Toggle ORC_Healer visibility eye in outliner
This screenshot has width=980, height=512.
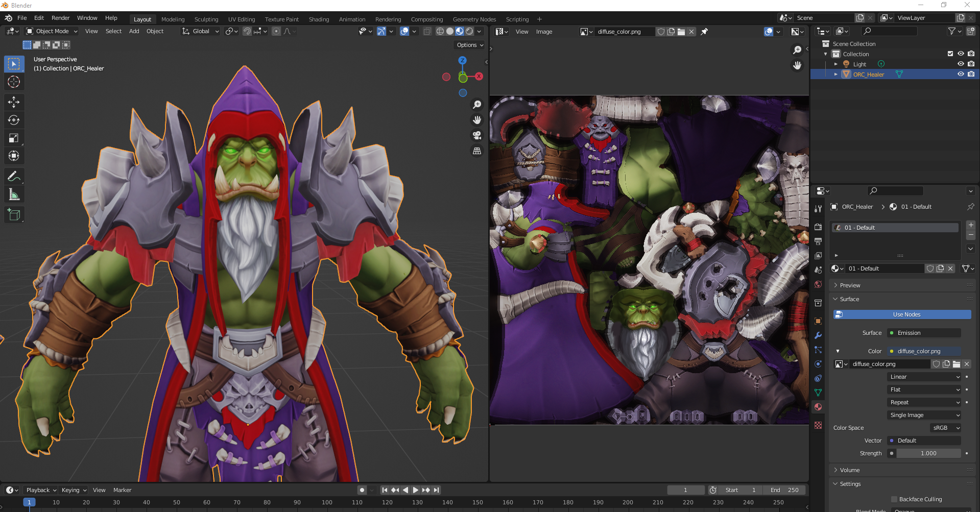961,74
